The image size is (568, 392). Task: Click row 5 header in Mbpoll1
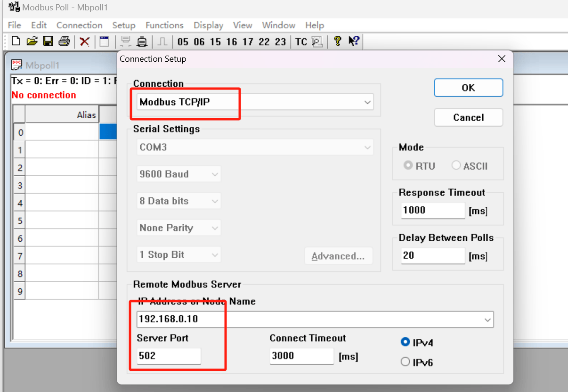[19, 220]
